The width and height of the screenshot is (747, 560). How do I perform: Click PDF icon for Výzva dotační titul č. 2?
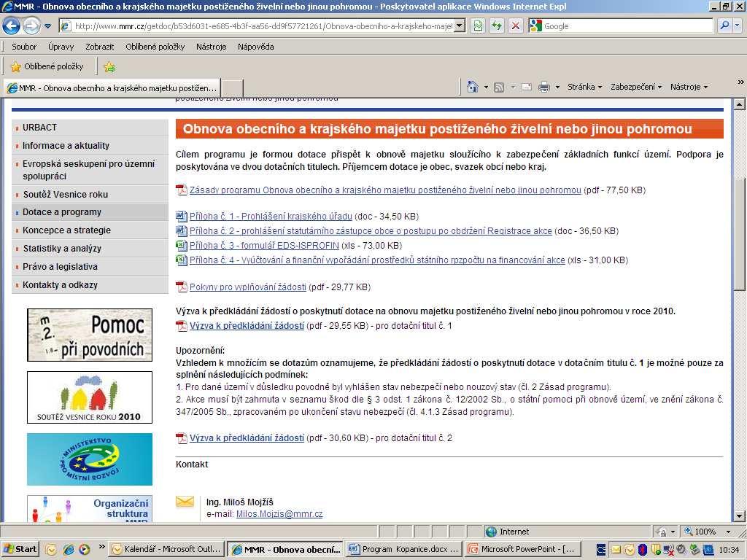point(182,438)
